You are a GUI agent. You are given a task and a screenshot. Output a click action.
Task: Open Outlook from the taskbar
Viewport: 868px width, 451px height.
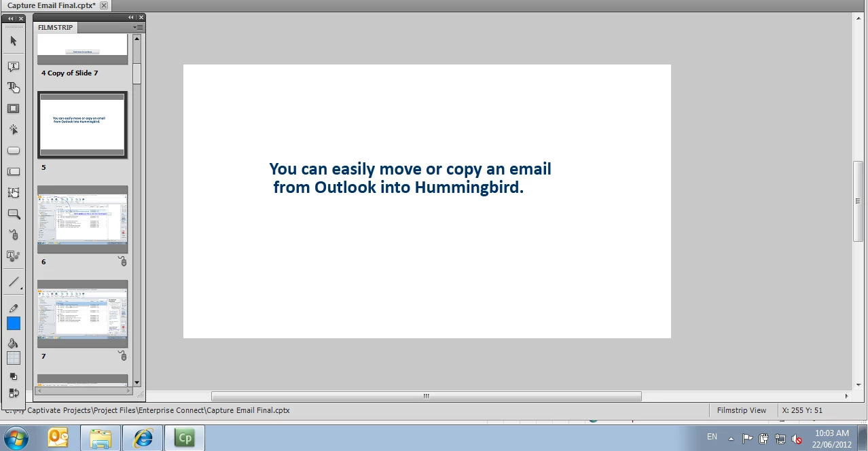59,438
